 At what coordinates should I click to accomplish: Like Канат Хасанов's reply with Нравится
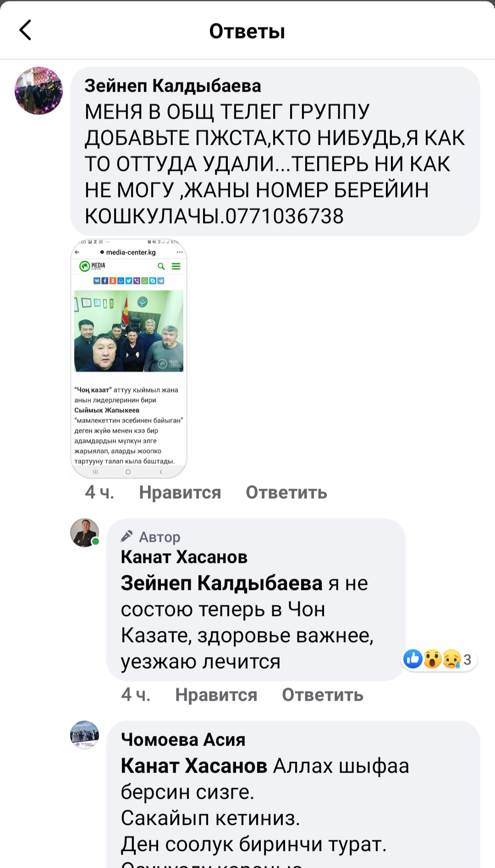click(x=216, y=695)
